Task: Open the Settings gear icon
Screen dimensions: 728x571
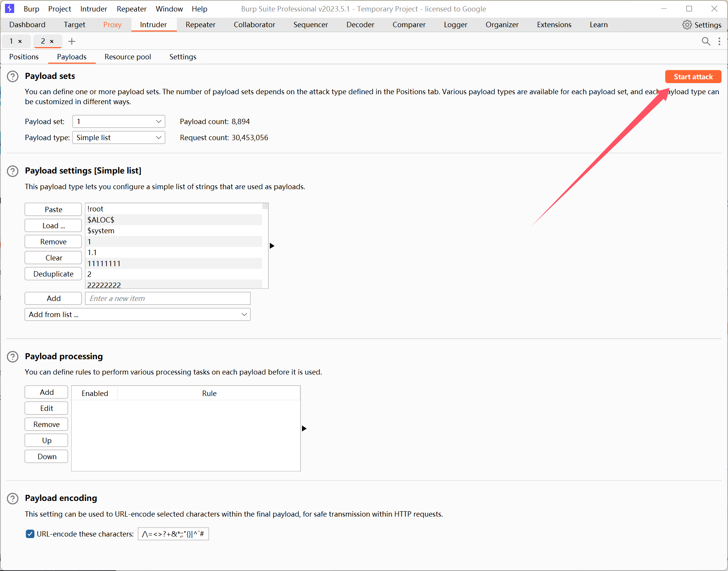Action: pyautogui.click(x=687, y=25)
